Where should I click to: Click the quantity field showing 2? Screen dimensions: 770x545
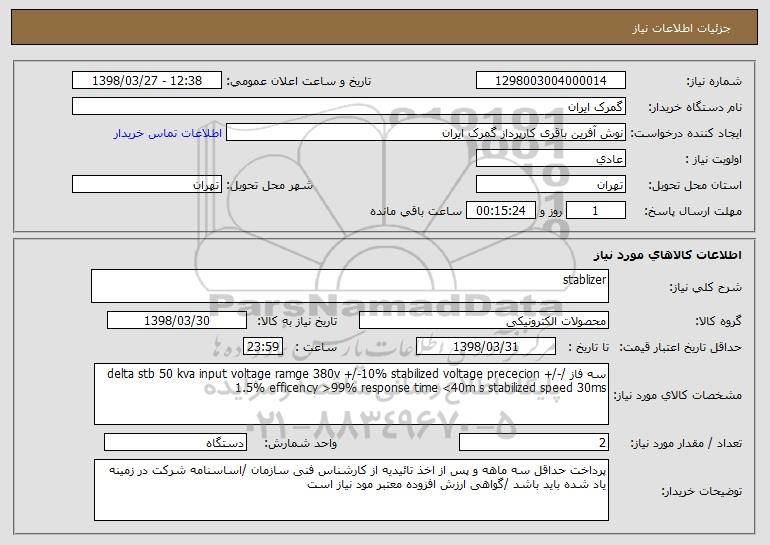534,442
